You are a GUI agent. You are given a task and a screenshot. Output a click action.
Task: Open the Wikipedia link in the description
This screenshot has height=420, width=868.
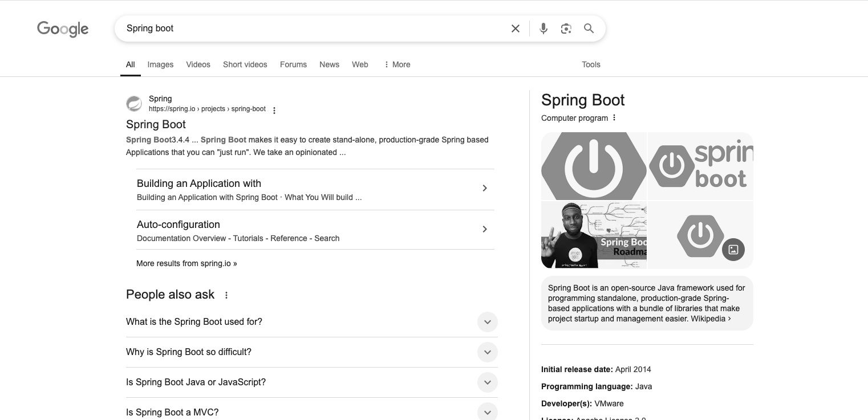(x=711, y=319)
